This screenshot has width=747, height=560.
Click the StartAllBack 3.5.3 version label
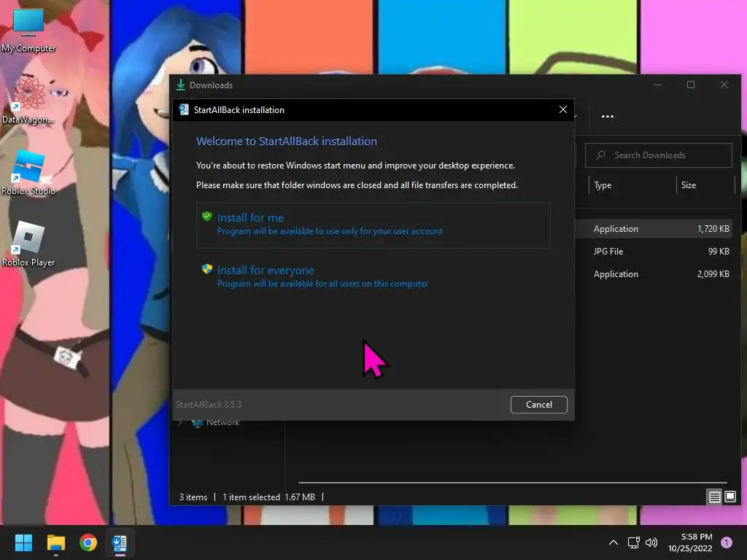pos(208,404)
